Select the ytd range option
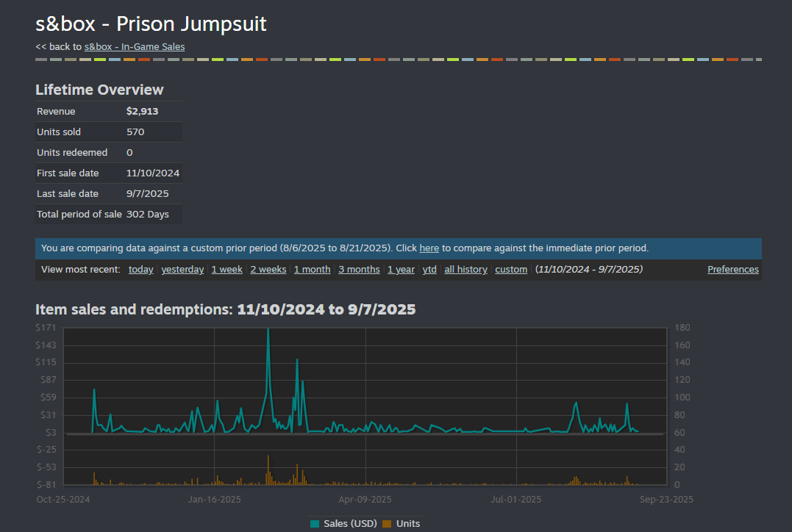Image resolution: width=792 pixels, height=532 pixels. 429,270
